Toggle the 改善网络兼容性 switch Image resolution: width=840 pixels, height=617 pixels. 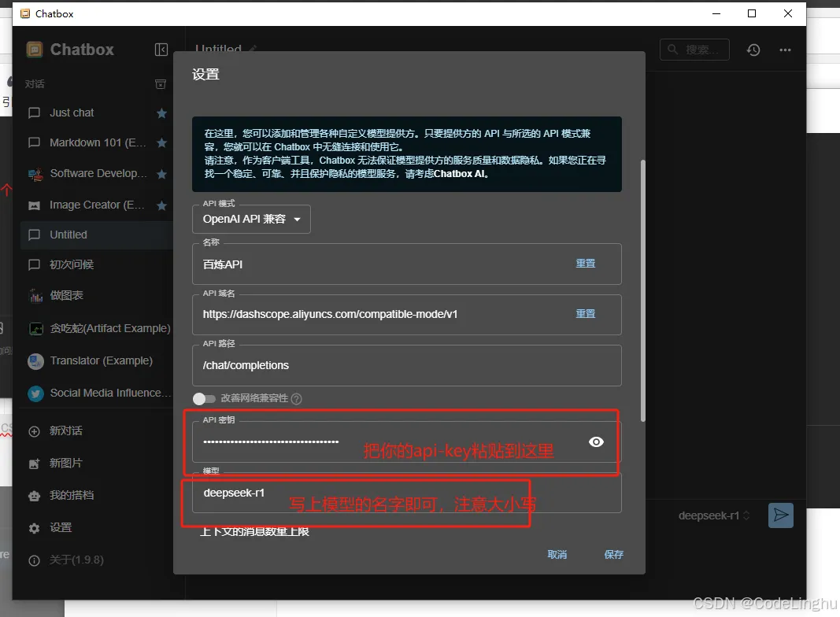[204, 398]
